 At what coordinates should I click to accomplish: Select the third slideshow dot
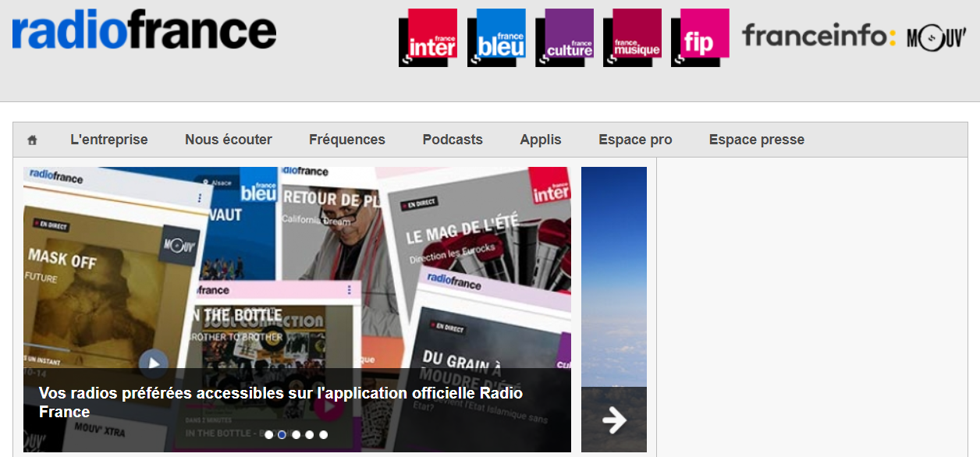pyautogui.click(x=296, y=434)
